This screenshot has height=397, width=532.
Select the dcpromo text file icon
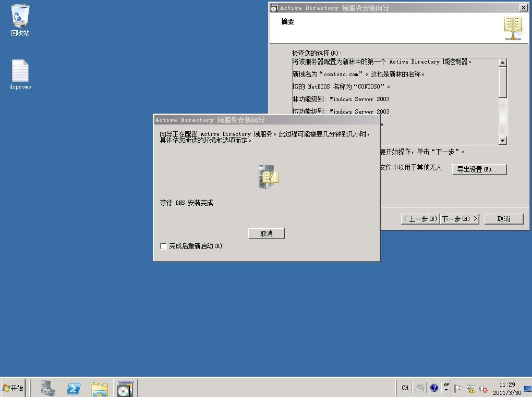coord(20,75)
